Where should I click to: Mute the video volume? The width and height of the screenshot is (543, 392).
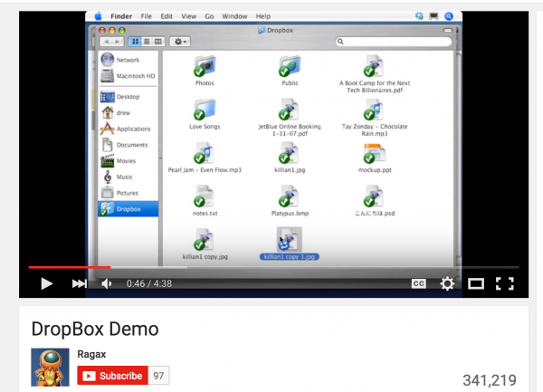(107, 283)
